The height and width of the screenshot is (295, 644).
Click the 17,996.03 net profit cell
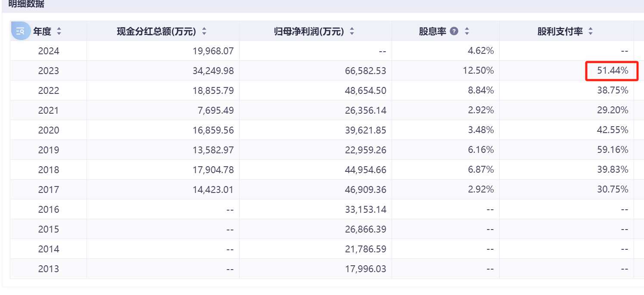[366, 269]
